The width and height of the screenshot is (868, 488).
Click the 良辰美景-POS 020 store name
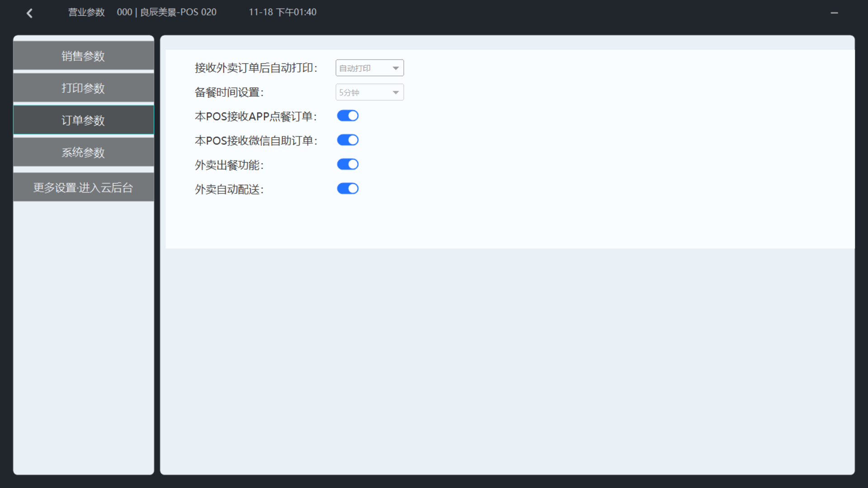click(x=178, y=12)
